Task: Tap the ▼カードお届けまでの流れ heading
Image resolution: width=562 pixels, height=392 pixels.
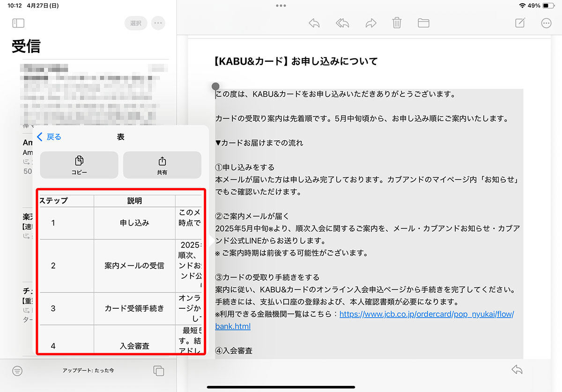Action: pos(259,143)
